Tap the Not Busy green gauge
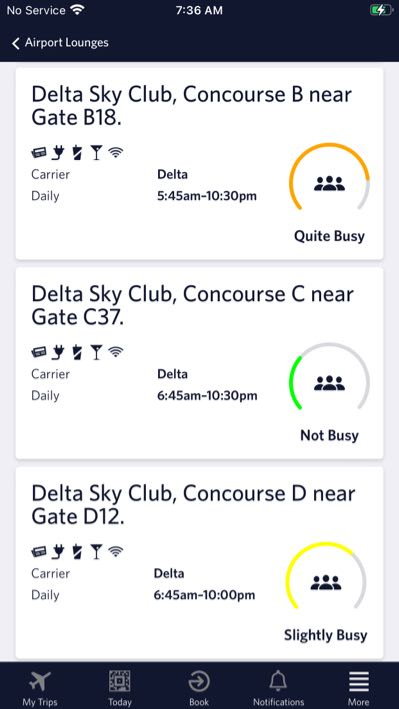The width and height of the screenshot is (399, 709). (329, 378)
